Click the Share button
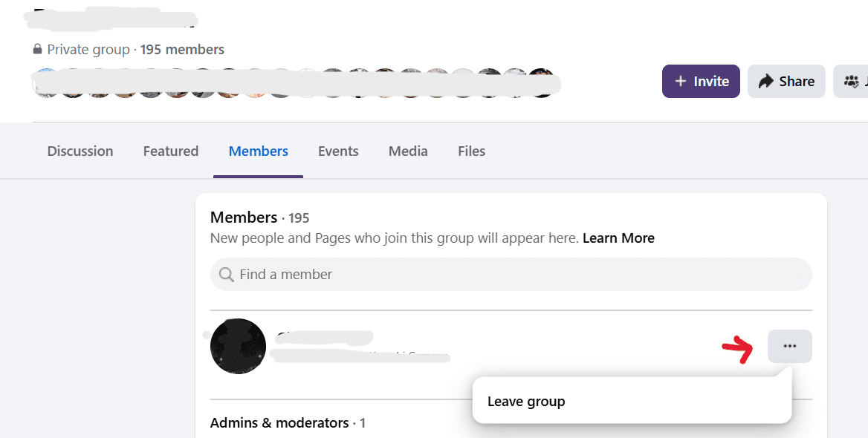The height and width of the screenshot is (438, 868). (786, 81)
